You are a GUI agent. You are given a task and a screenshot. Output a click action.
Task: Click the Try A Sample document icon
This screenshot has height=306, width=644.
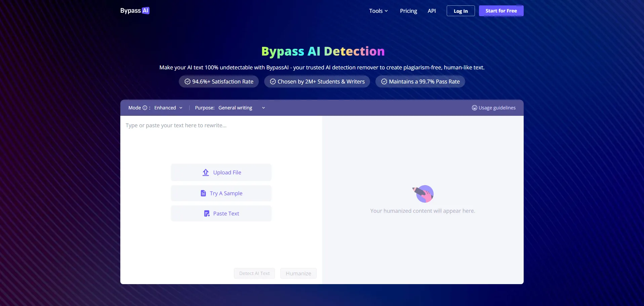(203, 193)
